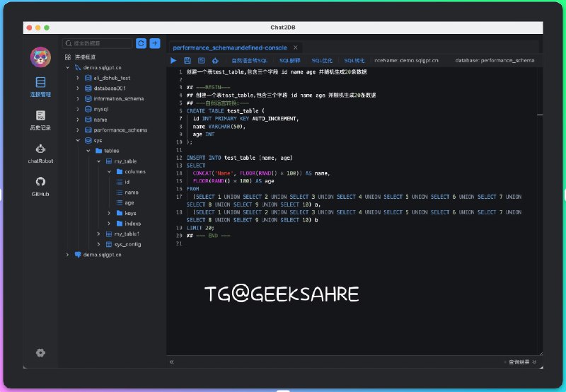This screenshot has height=392, width=566.
Task: Refresh the database list
Action: click(x=141, y=43)
